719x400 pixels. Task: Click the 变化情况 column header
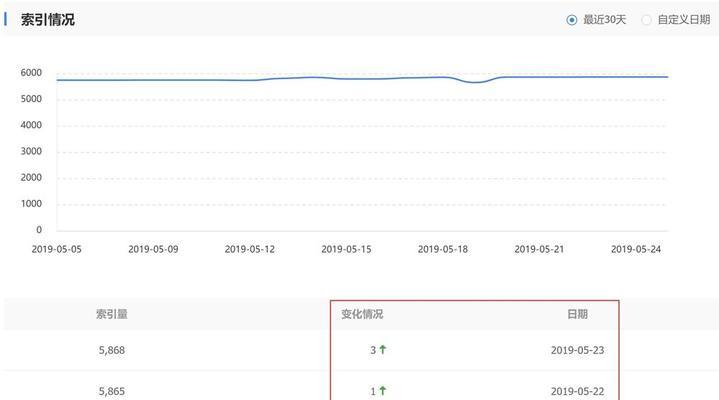coord(362,314)
